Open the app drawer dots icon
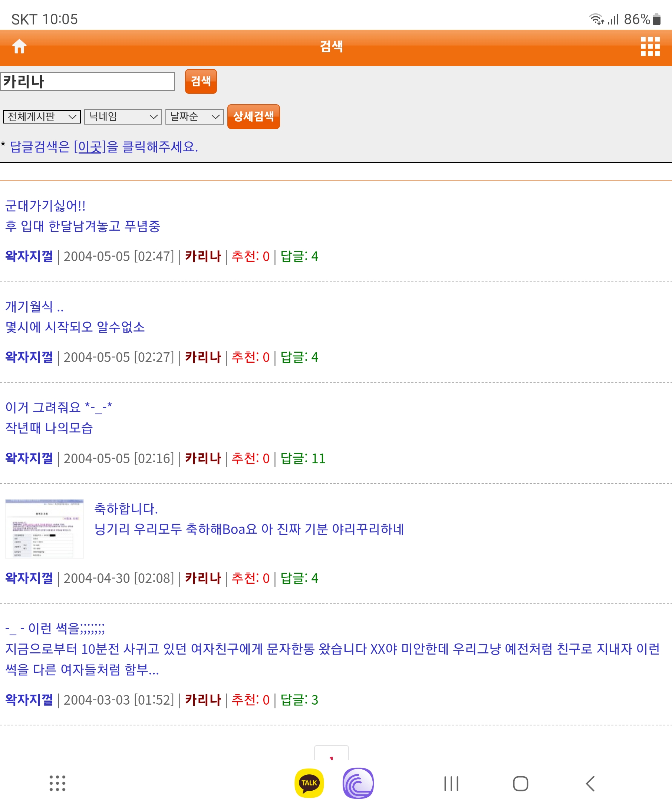This screenshot has height=807, width=672. tap(57, 783)
